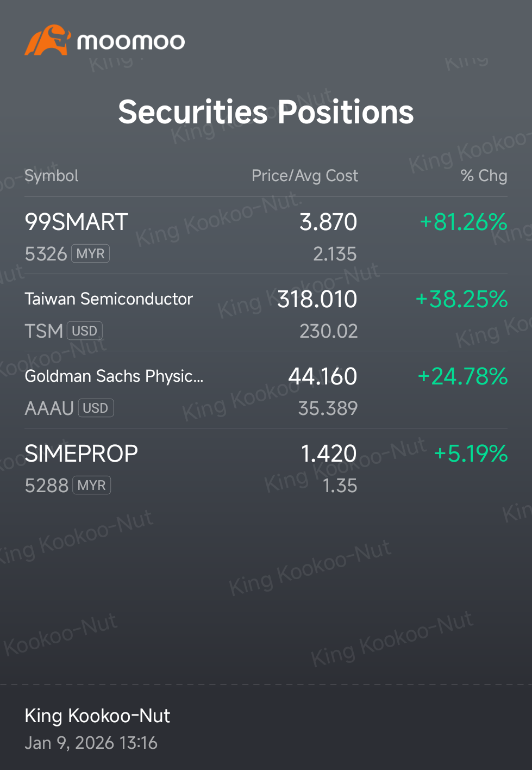The image size is (532, 770).
Task: Click the MYR badge next to 5288
Action: click(92, 485)
